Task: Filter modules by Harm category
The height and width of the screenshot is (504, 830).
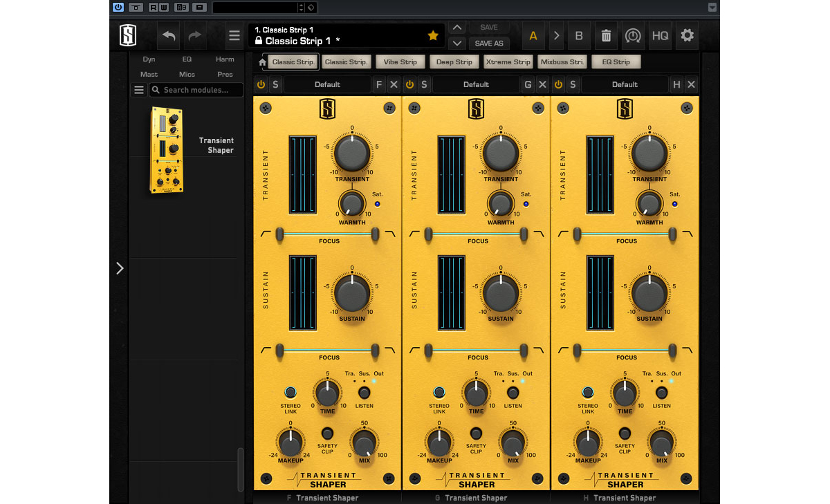Action: [225, 59]
